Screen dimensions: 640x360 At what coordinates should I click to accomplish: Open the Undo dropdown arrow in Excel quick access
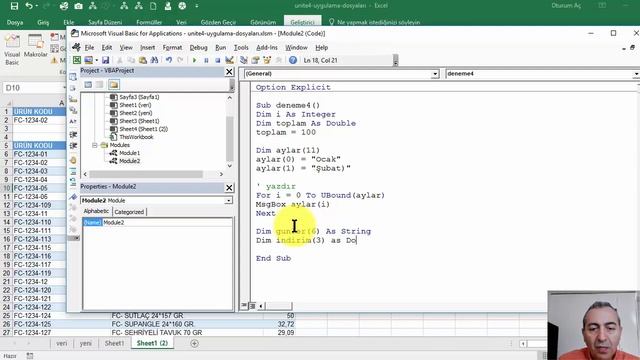pyautogui.click(x=36, y=6)
